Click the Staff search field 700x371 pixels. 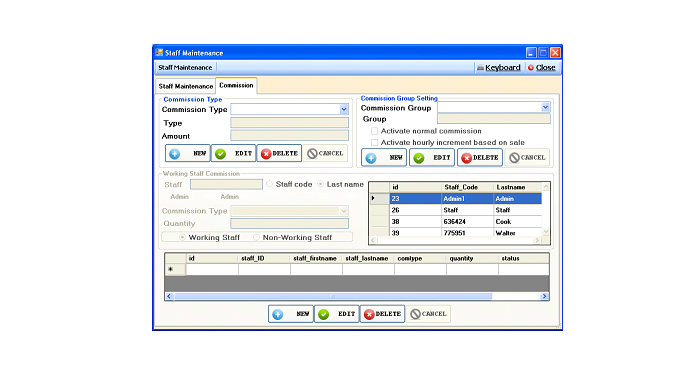tap(226, 184)
